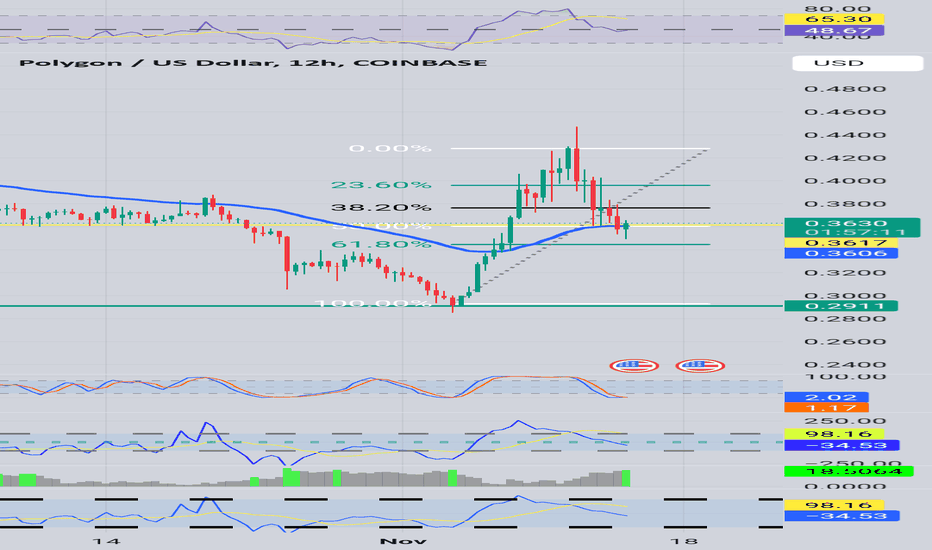Select the 0.00% Fibonacci level label
Image resolution: width=932 pixels, height=550 pixels.
[390, 148]
